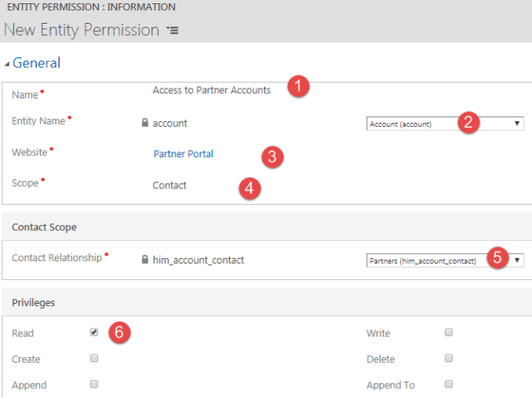Screen dimensions: 532x398
Task: Open the New Entity Permission record menu icon
Action: (x=172, y=30)
